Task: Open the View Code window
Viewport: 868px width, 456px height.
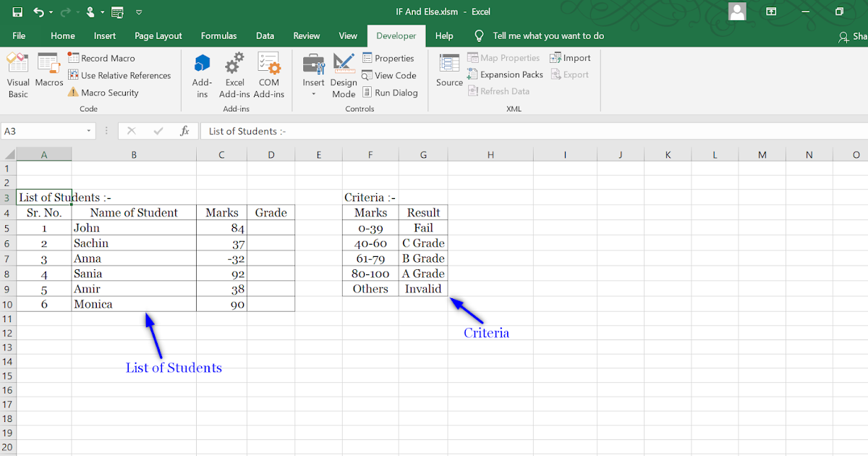Action: pyautogui.click(x=390, y=75)
